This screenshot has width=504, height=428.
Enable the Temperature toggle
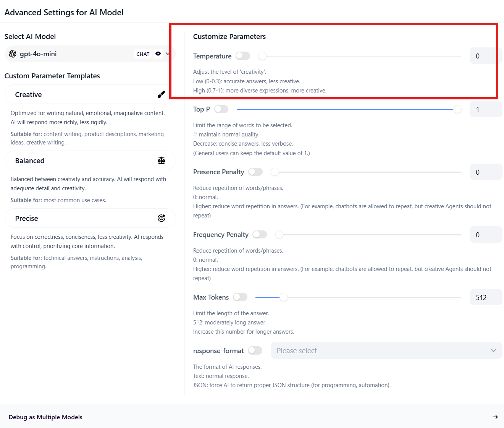pyautogui.click(x=243, y=56)
